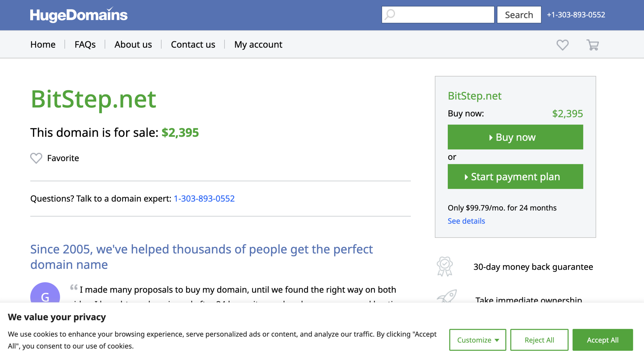Call the domain expert phone number link

pos(204,199)
